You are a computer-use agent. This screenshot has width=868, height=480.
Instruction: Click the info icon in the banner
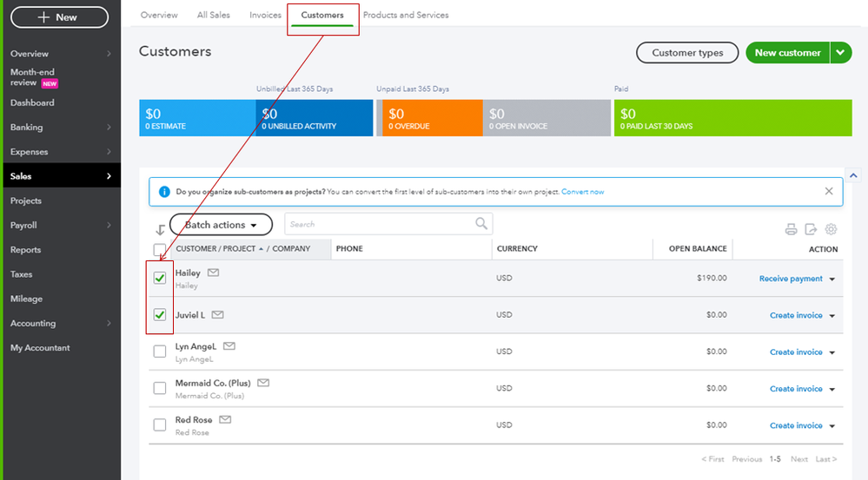point(164,192)
